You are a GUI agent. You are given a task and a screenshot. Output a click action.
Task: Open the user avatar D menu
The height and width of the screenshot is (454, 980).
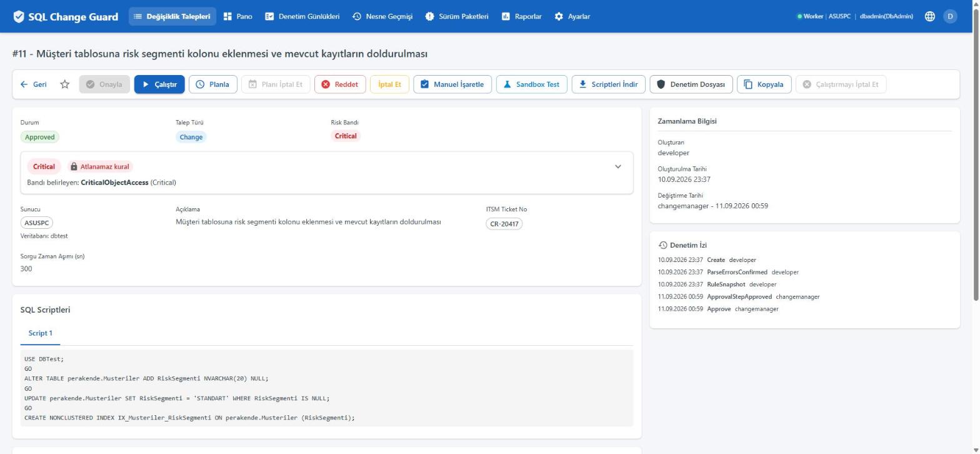click(950, 16)
